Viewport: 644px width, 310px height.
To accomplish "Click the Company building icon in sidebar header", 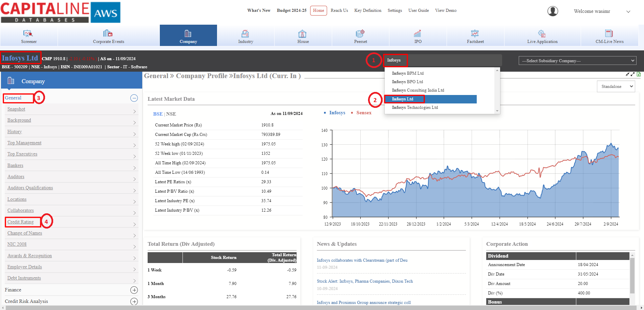I will tap(11, 80).
